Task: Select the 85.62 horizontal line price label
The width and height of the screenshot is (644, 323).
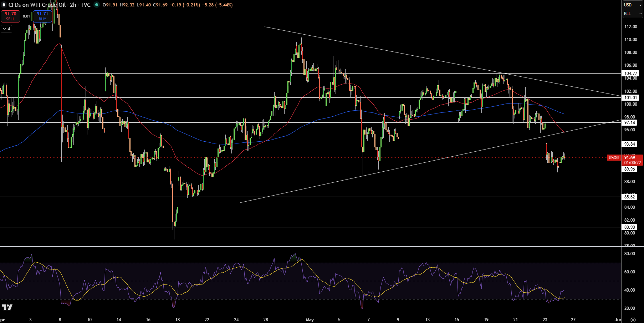Action: click(x=630, y=197)
